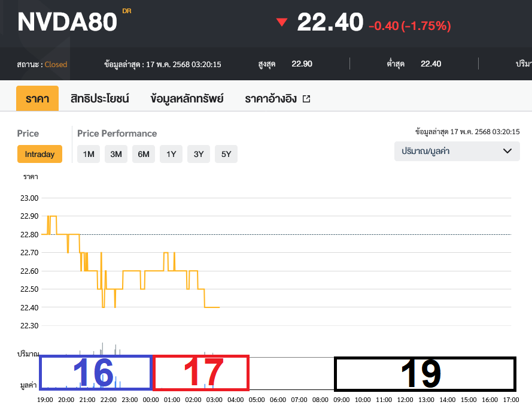Click the ปริมาณ volume axis label
Screen dimensions: 532x411
[28, 354]
